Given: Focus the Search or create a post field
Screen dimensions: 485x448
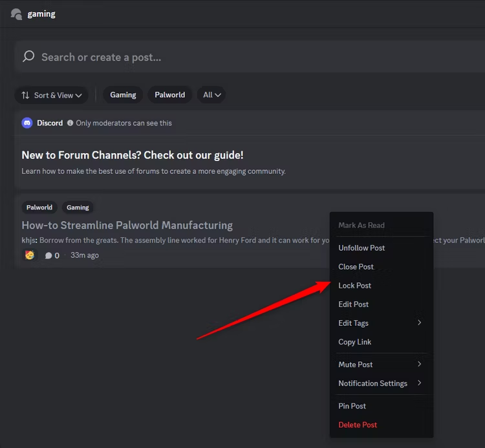Looking at the screenshot, I should point(250,57).
